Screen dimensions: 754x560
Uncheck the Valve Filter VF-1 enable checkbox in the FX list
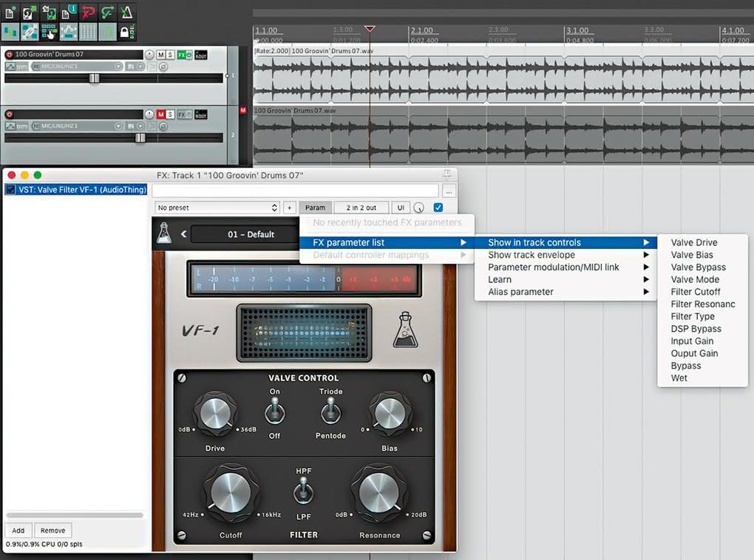point(10,189)
